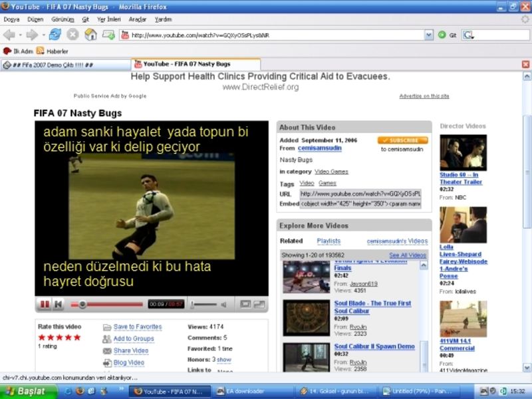
Task: Click the Firefox stop loading icon
Action: [x=72, y=35]
